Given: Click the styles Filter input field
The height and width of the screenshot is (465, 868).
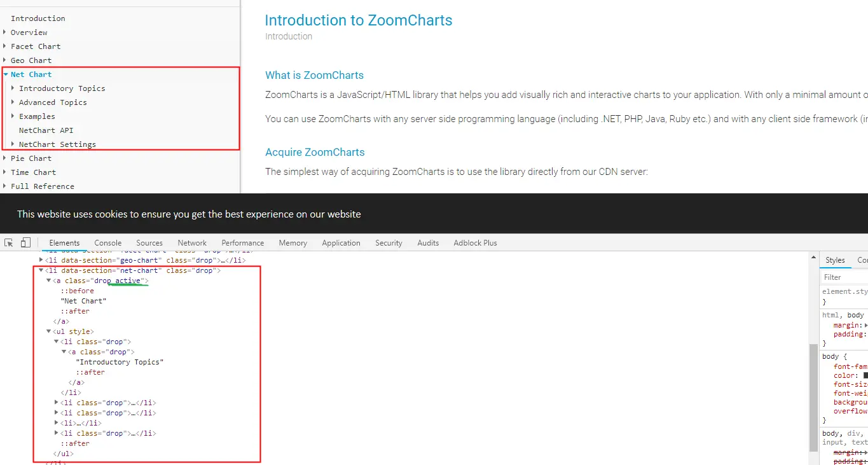Looking at the screenshot, I should point(844,277).
